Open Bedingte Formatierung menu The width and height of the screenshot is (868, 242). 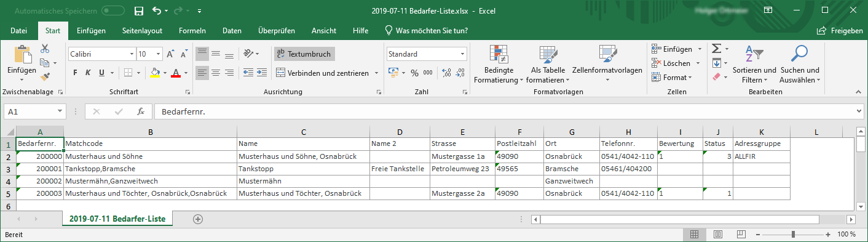(x=498, y=65)
